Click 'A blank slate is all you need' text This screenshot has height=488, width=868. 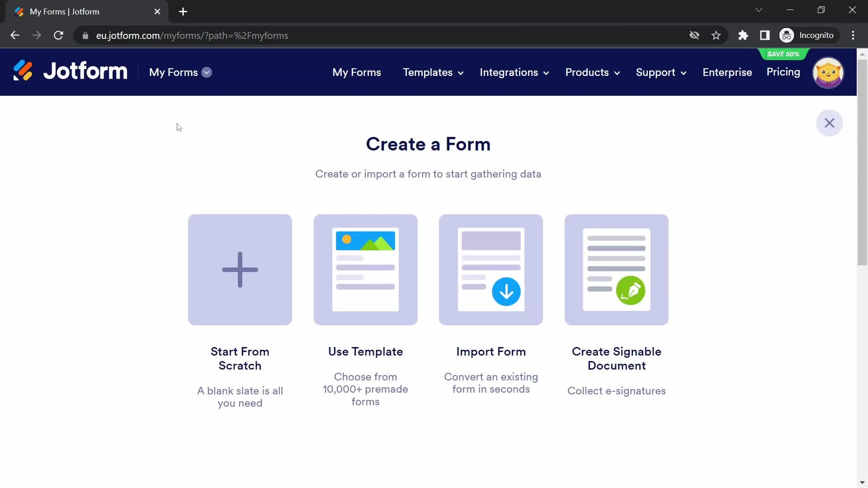240,397
